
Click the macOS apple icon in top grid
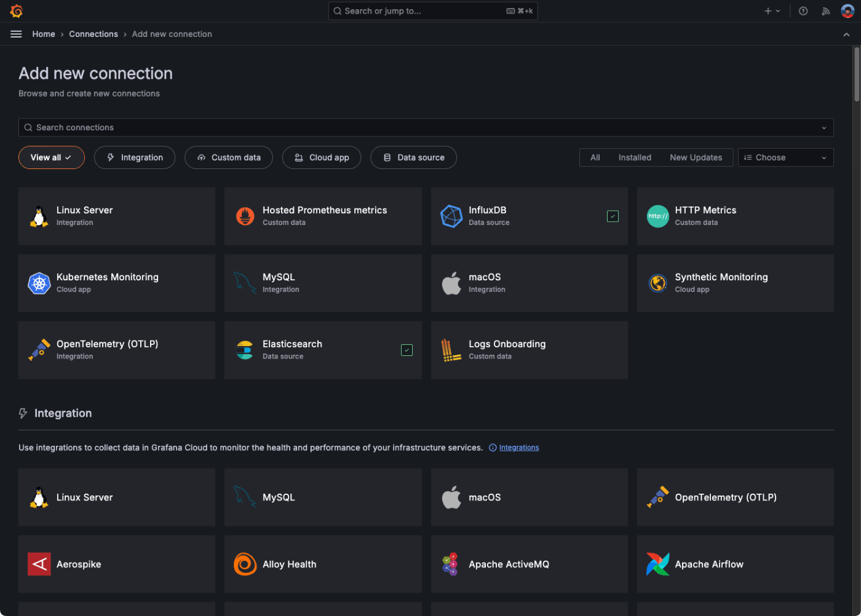(x=451, y=283)
